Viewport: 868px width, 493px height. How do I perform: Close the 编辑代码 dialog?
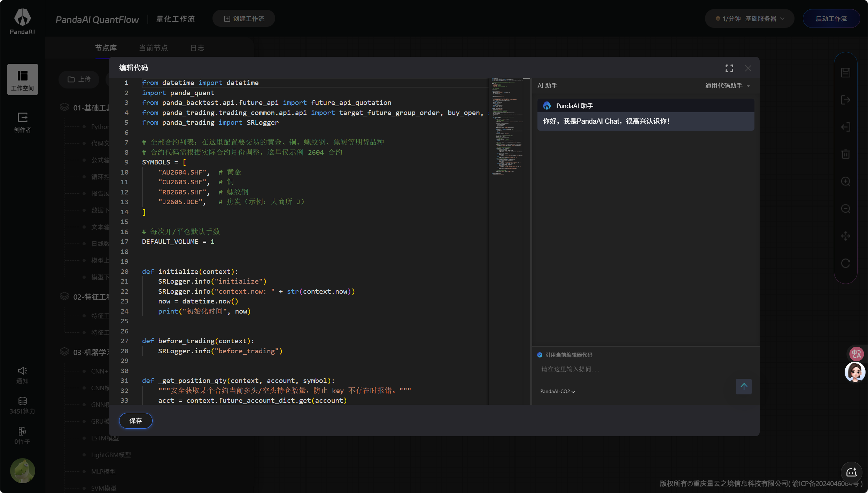click(748, 68)
